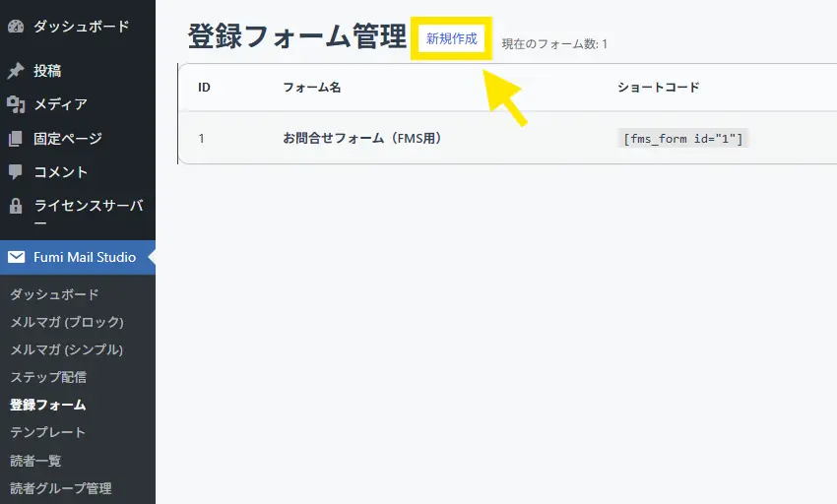
Task: Click the フォーム名 column header
Action: click(x=311, y=88)
